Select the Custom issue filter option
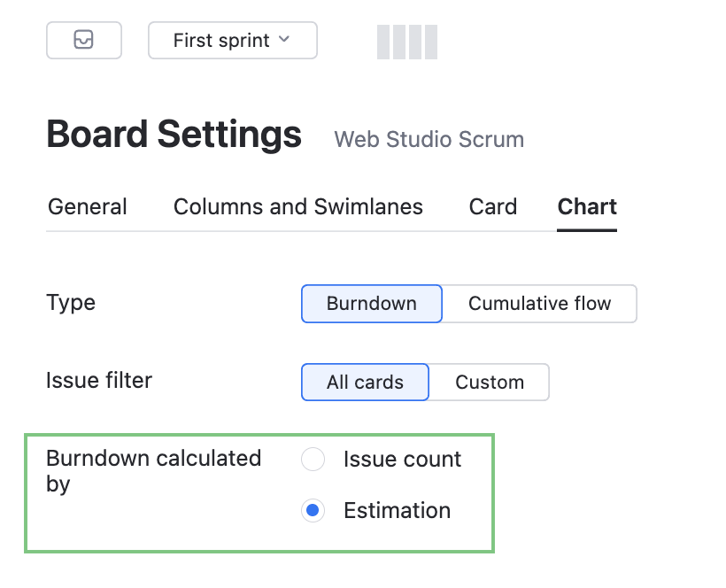726x588 pixels. point(490,383)
